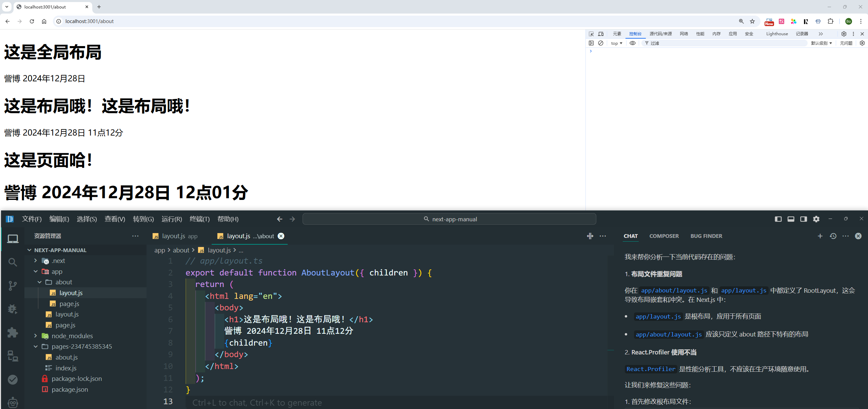This screenshot has height=409, width=868.
Task: Toggle the bottom panel layout button
Action: [791, 219]
